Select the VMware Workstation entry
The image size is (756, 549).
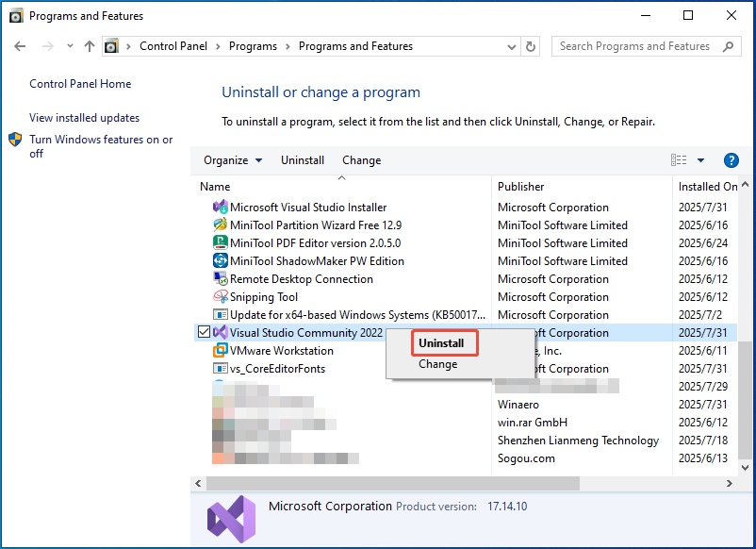click(x=282, y=351)
